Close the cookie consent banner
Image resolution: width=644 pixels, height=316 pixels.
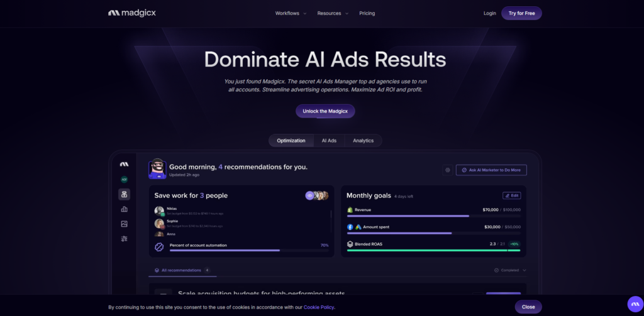tap(528, 307)
